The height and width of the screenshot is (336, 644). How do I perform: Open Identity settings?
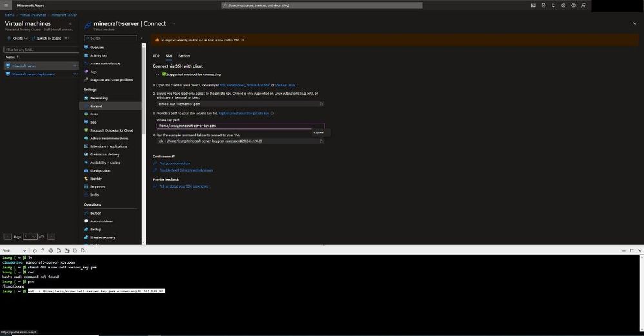pyautogui.click(x=95, y=179)
